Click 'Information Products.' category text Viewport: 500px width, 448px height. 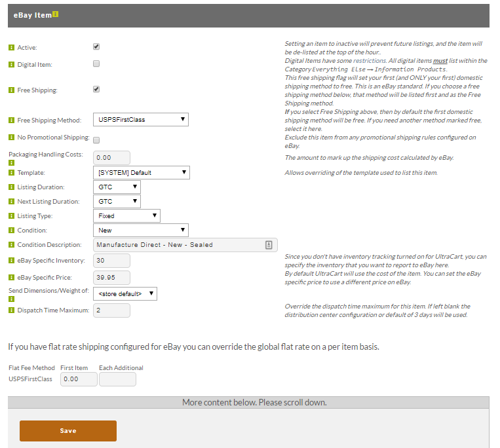pyautogui.click(x=411, y=69)
